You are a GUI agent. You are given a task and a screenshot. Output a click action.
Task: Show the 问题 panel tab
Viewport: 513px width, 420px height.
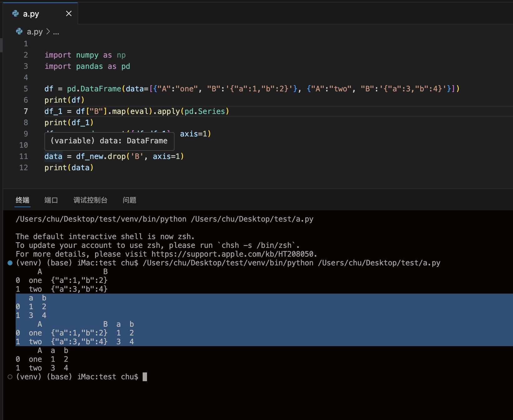130,200
